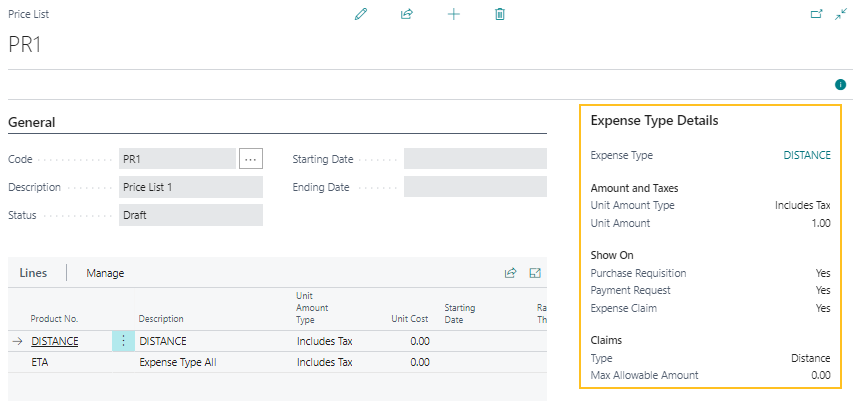The height and width of the screenshot is (401, 862).
Task: Click the information FactBox icon
Action: [841, 85]
